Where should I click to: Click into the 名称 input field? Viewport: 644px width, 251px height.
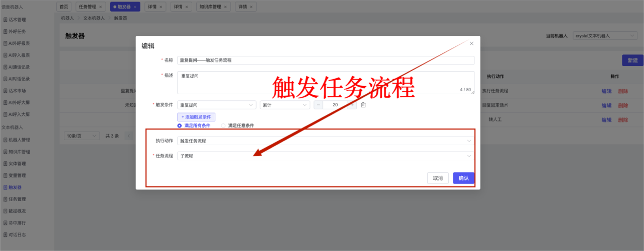click(325, 60)
